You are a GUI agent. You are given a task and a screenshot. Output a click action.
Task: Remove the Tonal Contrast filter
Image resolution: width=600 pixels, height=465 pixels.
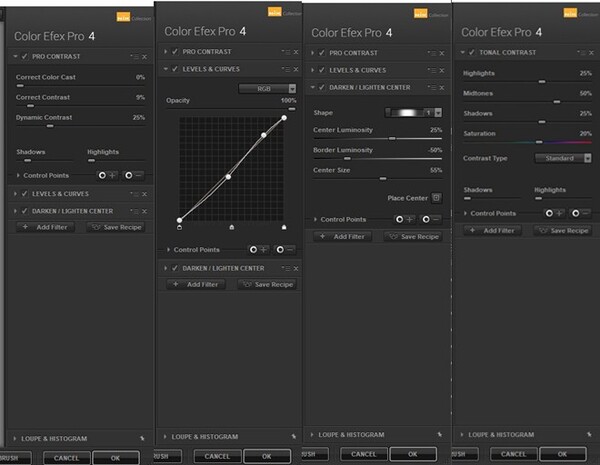coord(592,53)
